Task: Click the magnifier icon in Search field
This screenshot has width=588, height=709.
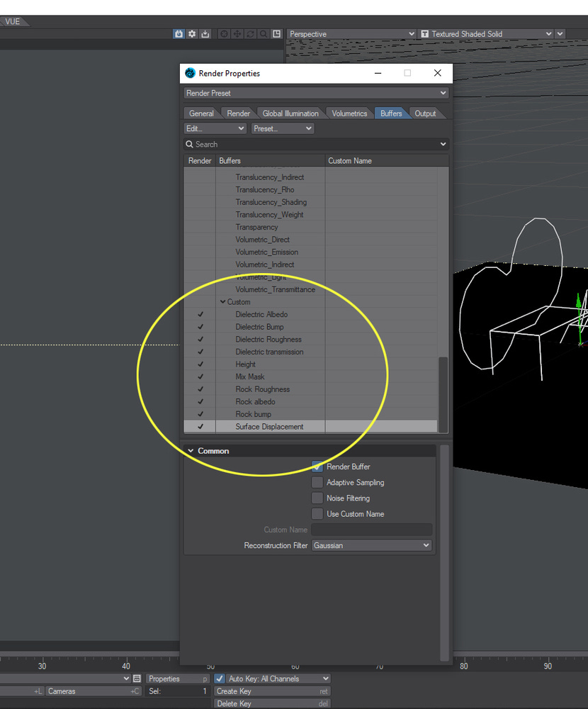Action: 189,144
